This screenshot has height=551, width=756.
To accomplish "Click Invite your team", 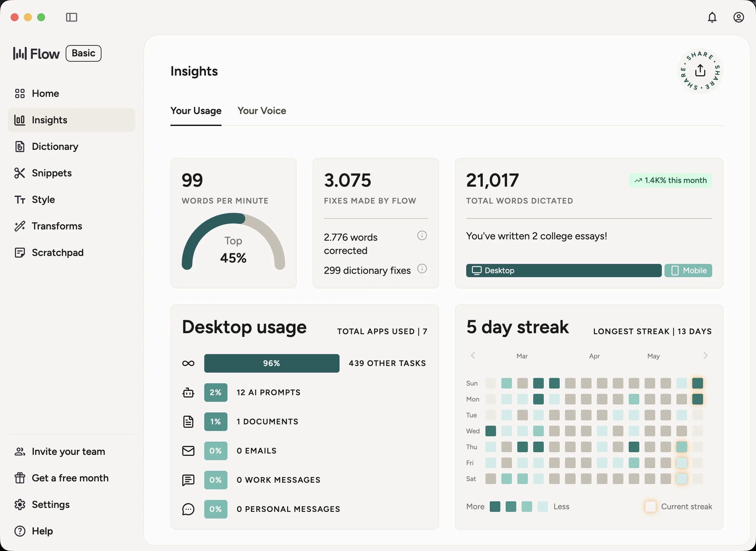I will tap(71, 451).
